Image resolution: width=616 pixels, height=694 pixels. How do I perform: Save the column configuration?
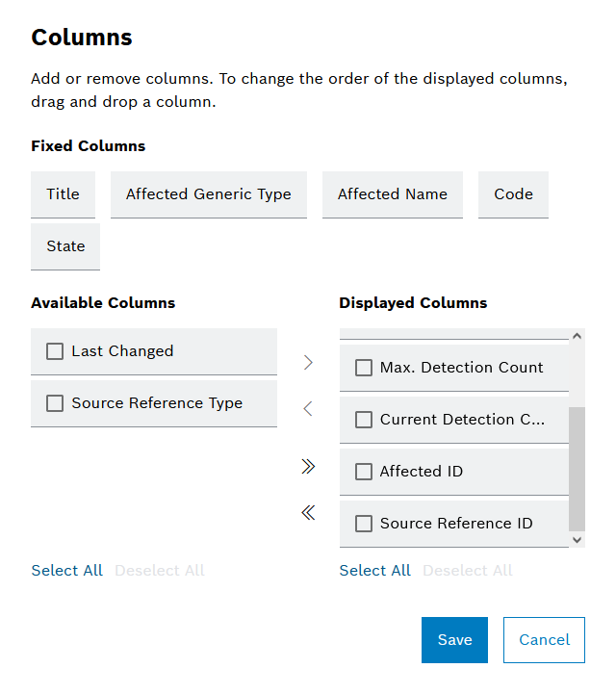click(454, 640)
